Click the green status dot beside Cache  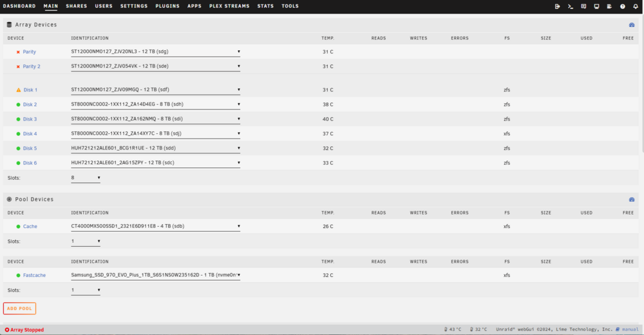(x=18, y=227)
